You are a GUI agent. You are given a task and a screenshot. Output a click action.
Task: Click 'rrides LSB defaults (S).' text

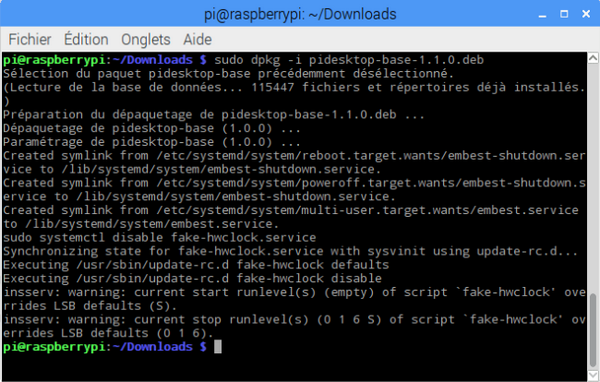[90, 306]
